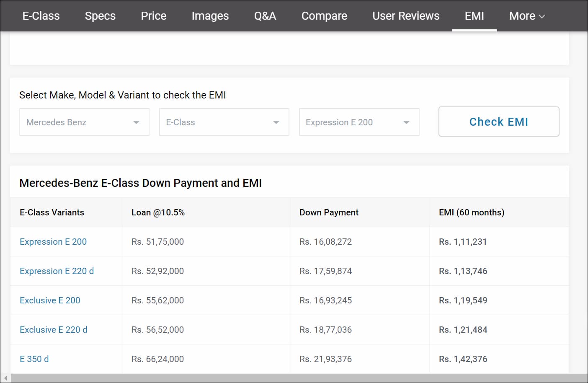Go to the Images tab
The height and width of the screenshot is (383, 588).
(x=210, y=16)
